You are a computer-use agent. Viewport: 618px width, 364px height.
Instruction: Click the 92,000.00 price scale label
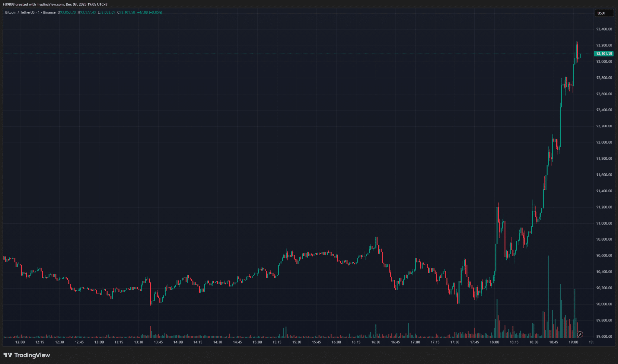[604, 142]
